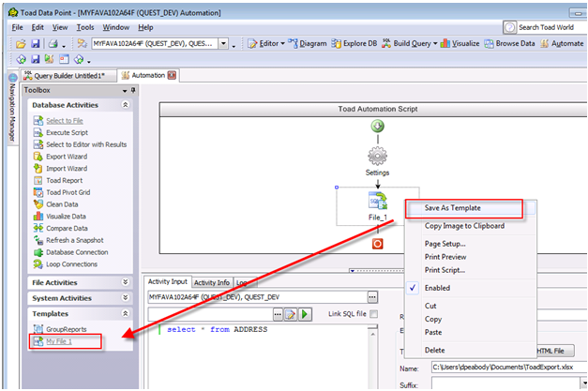
Task: Open SQL in editor via pencil icon
Action: (x=291, y=314)
